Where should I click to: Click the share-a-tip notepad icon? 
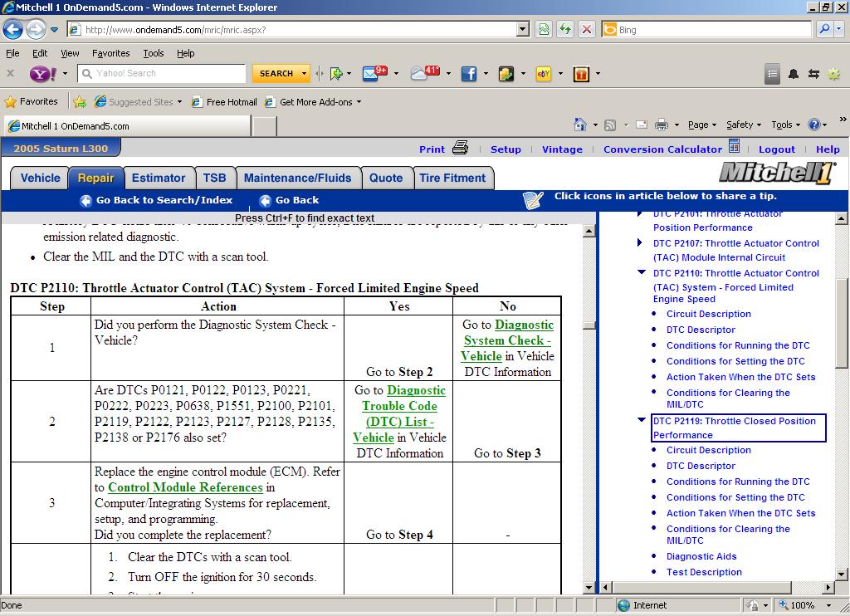point(533,200)
